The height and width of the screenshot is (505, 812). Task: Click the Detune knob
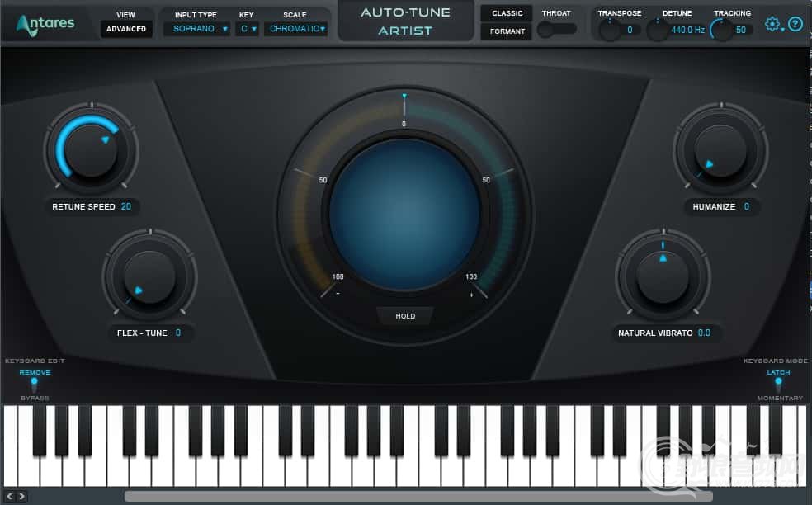657,31
